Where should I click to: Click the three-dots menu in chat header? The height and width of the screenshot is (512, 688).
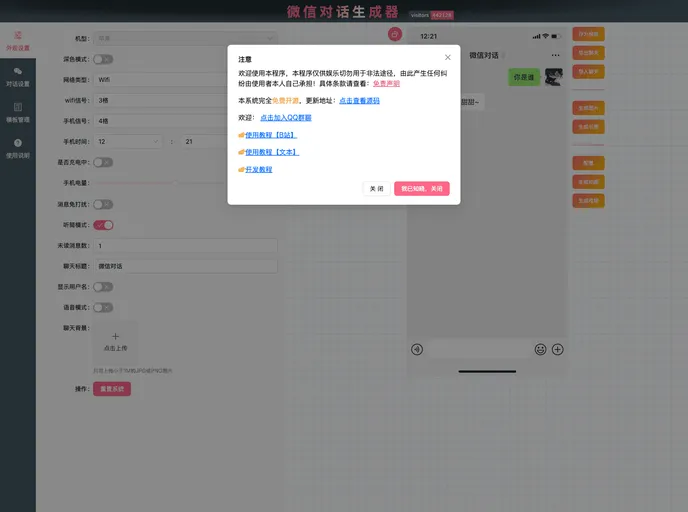(555, 55)
